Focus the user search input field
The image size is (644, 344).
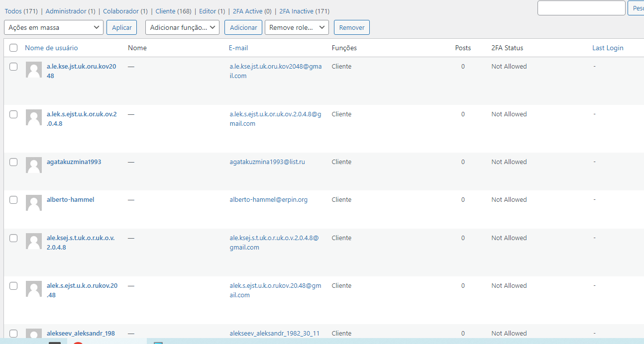click(581, 8)
